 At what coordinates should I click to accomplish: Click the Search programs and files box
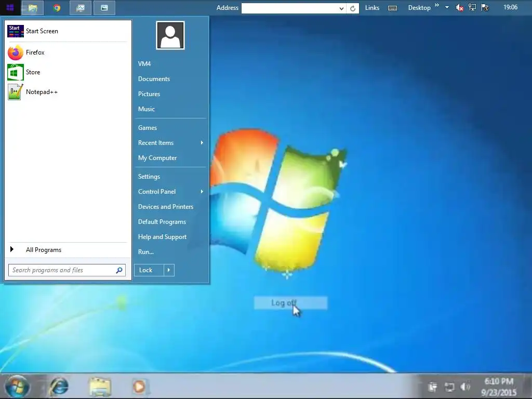(67, 270)
